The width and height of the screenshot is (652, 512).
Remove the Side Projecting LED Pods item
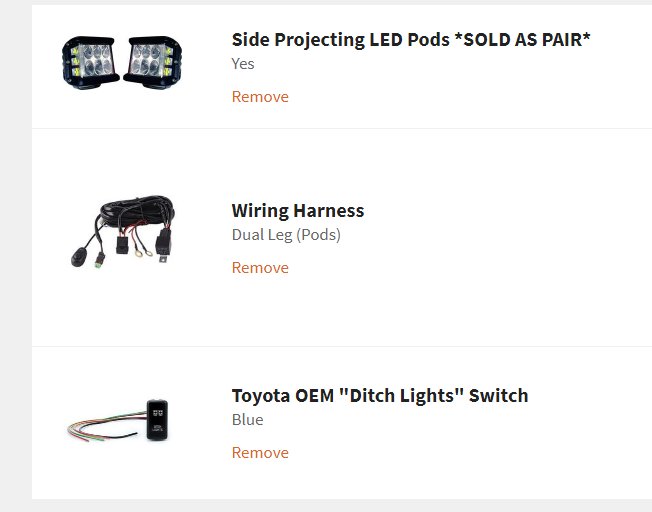[x=260, y=96]
